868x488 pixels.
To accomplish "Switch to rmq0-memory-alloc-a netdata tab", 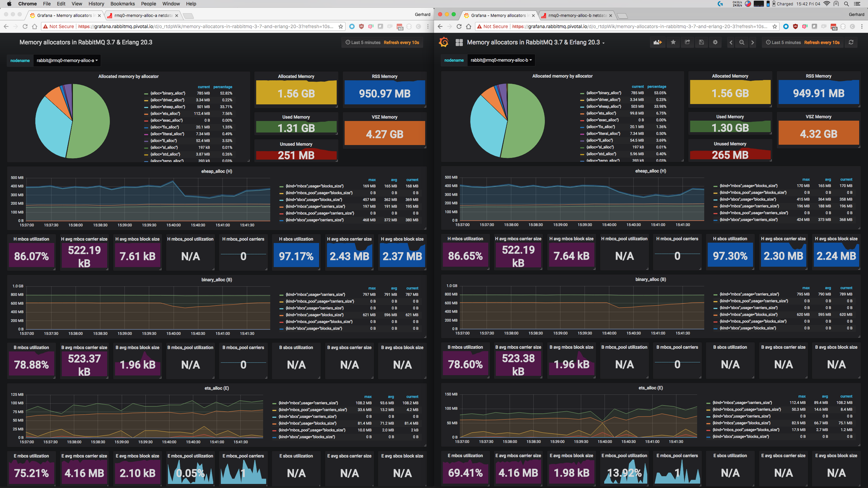I will point(142,16).
